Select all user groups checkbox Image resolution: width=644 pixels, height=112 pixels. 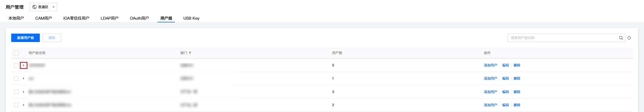point(16,53)
